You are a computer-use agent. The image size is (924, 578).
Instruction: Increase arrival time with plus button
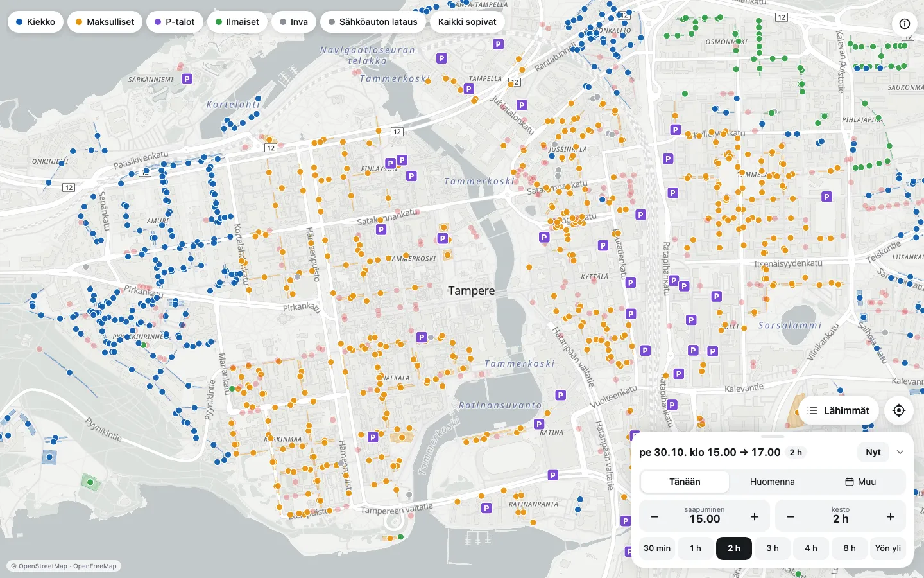[755, 517]
